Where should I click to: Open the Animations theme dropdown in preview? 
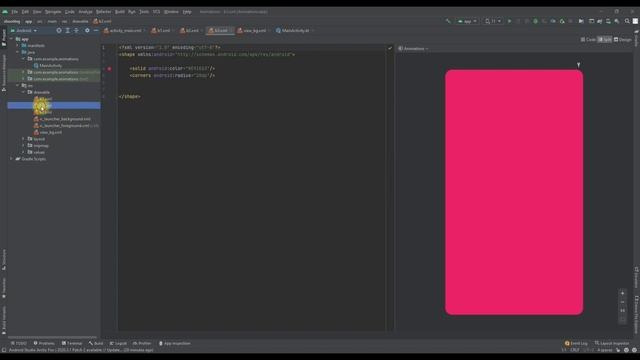click(x=413, y=49)
